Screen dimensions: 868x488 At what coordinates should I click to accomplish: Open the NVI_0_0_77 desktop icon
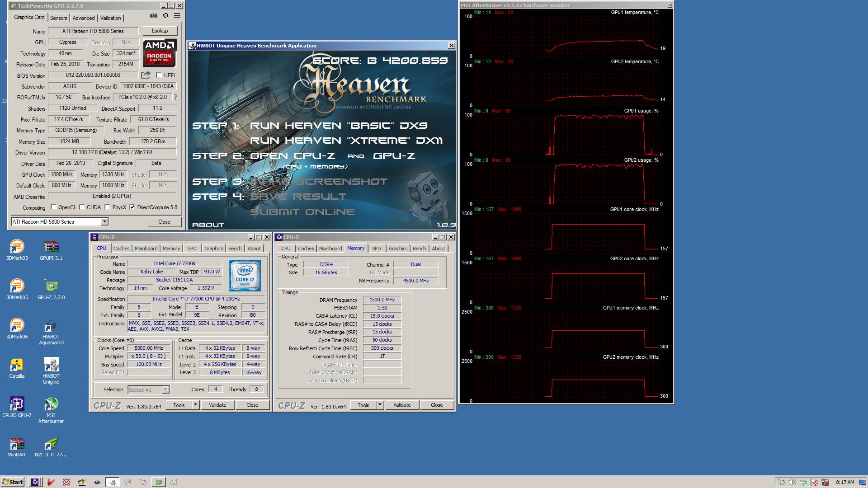pos(51,446)
